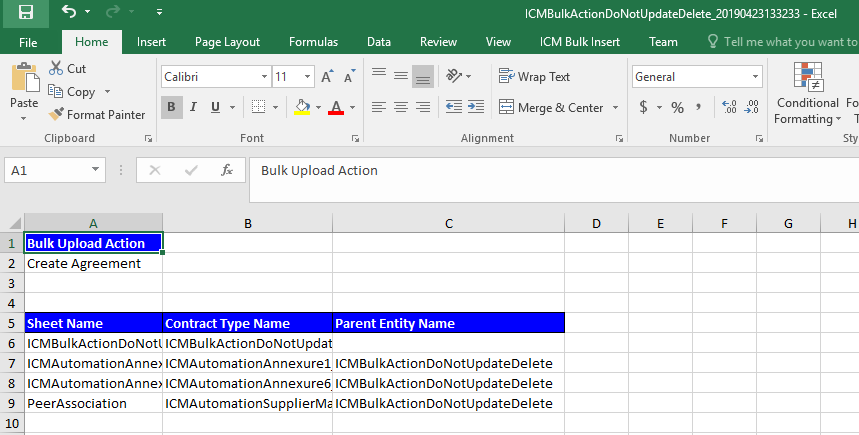Viewport: 859px width, 435px height.
Task: Switch to the Page Layout tab
Action: [227, 42]
